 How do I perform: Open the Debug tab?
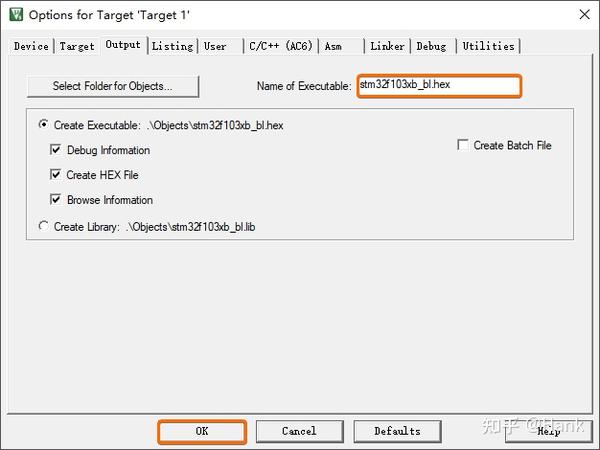[x=431, y=46]
